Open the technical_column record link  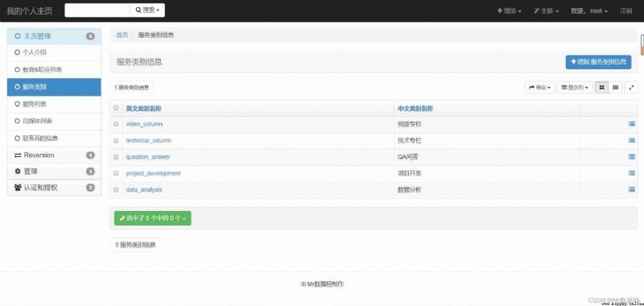pos(149,140)
